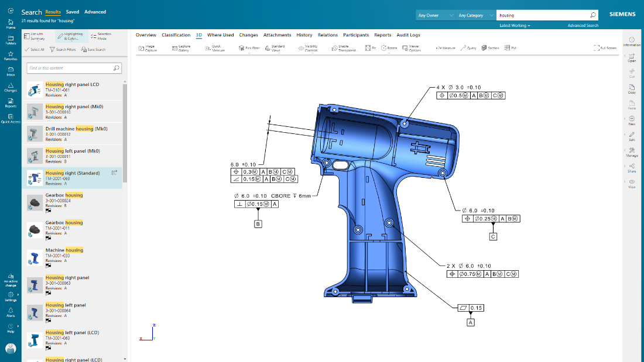This screenshot has height=362, width=644.
Task: Click the Image Capture tool
Action: point(146,48)
